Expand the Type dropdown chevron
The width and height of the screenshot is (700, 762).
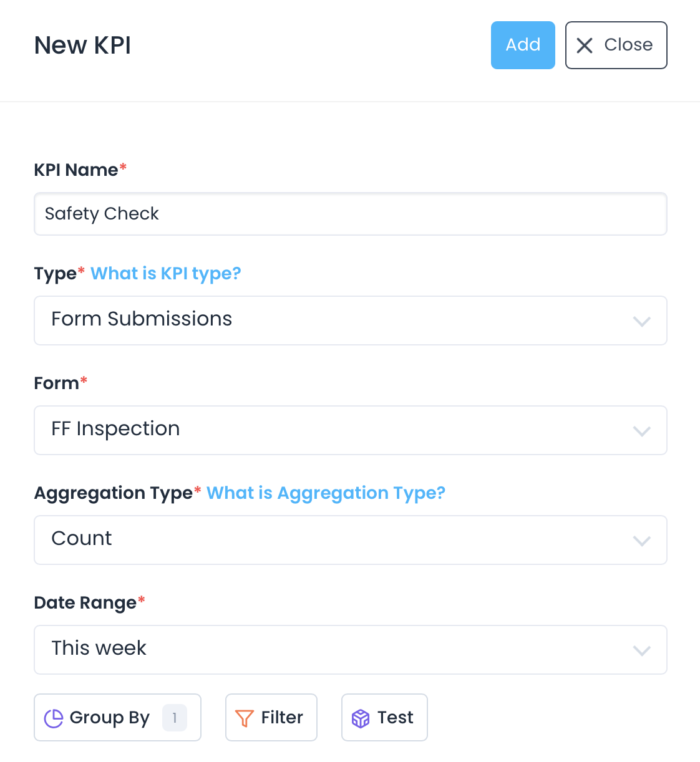pos(642,322)
